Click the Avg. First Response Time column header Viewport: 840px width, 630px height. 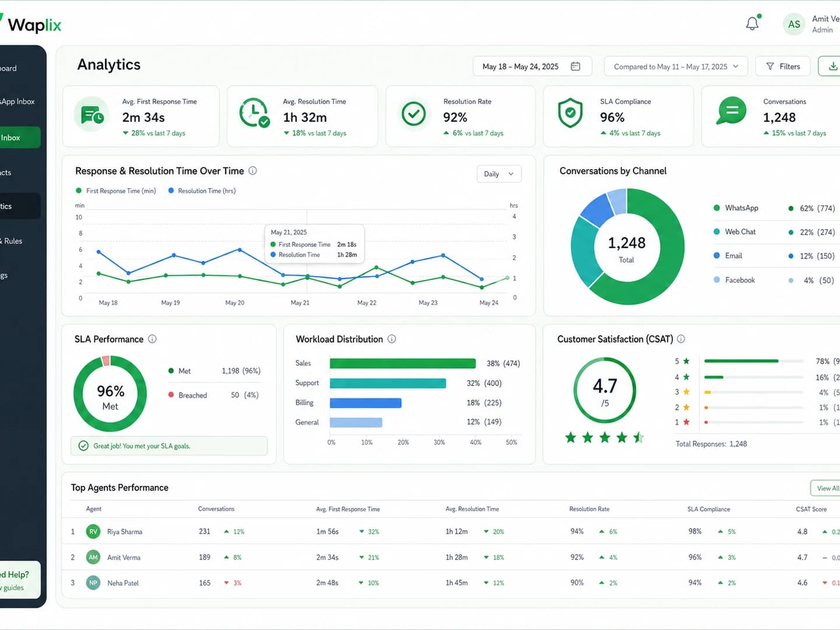(348, 509)
